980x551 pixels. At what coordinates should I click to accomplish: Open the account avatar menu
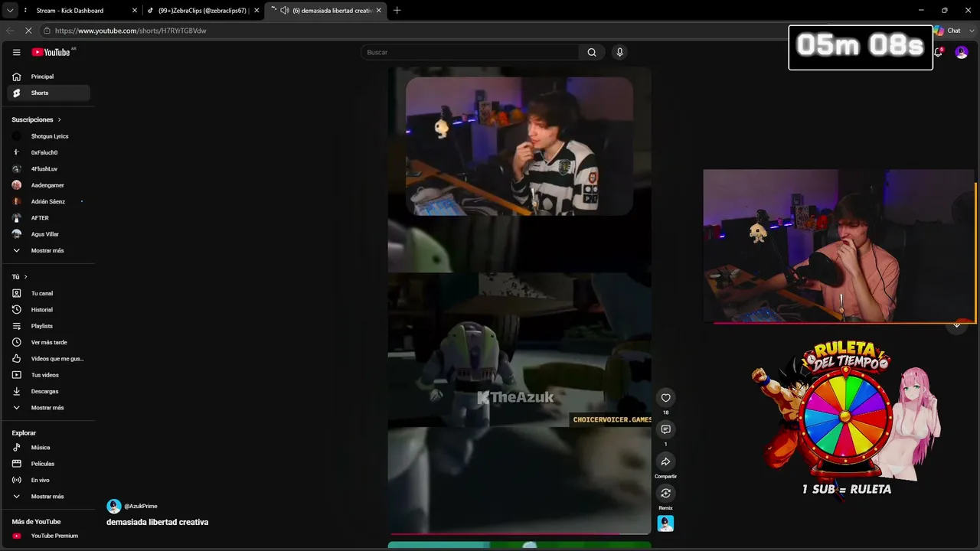pos(962,52)
